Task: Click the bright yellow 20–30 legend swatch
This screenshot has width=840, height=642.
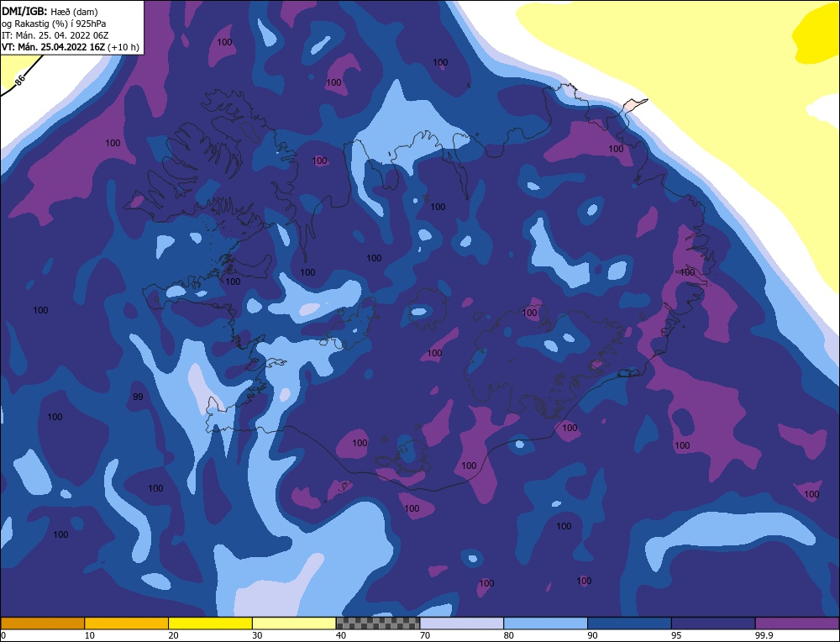Action: (x=210, y=623)
